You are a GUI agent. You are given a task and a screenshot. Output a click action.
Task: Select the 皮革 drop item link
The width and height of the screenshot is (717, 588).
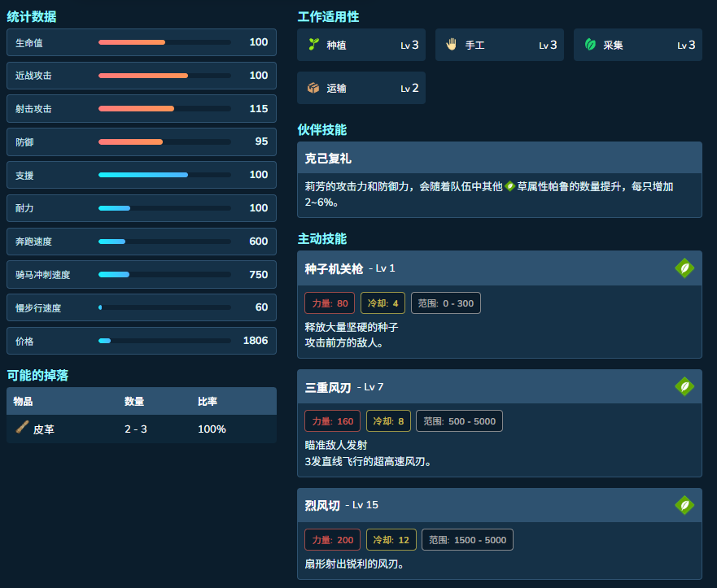coord(43,429)
